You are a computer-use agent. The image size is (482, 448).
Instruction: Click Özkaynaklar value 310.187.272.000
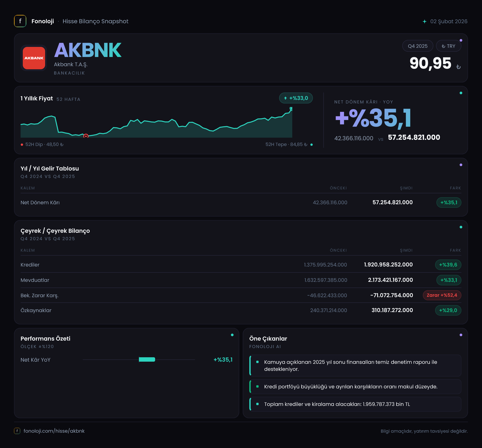click(x=392, y=310)
